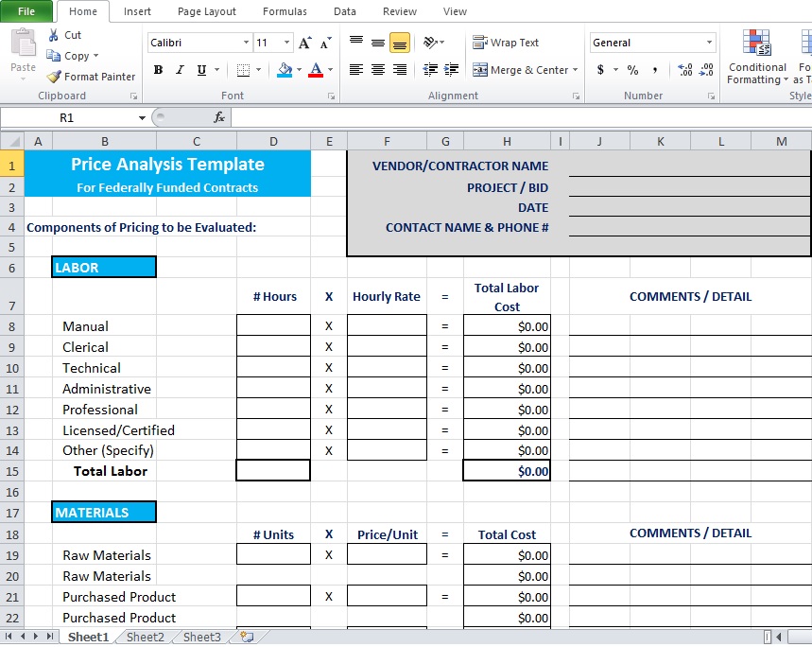Increase font size with Grow Font
This screenshot has height=647, width=812.
(305, 43)
